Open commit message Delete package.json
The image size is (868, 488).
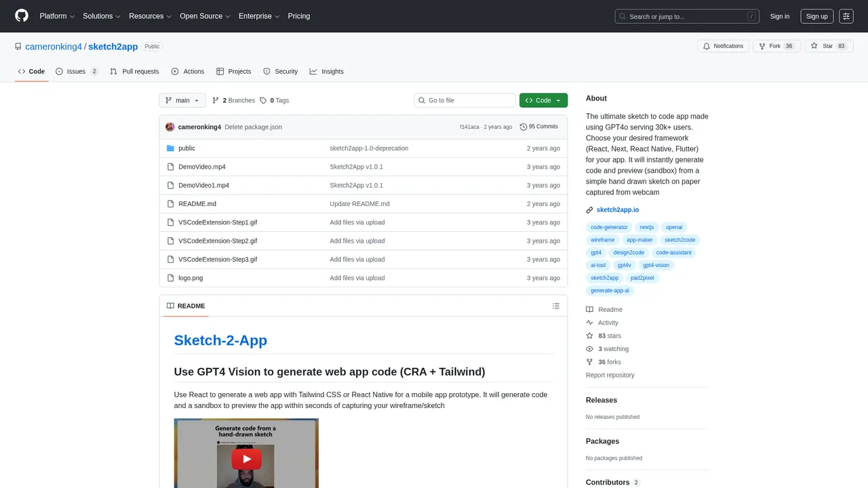tap(253, 127)
